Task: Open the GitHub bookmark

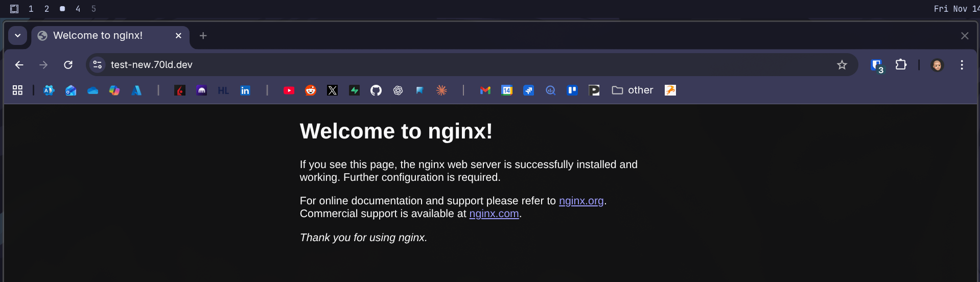Action: [x=376, y=90]
